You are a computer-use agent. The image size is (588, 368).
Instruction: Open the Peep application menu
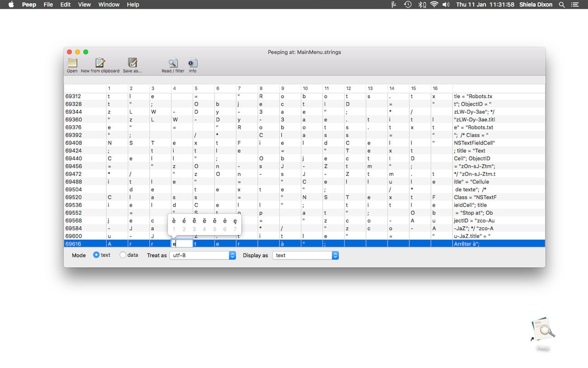(x=29, y=5)
